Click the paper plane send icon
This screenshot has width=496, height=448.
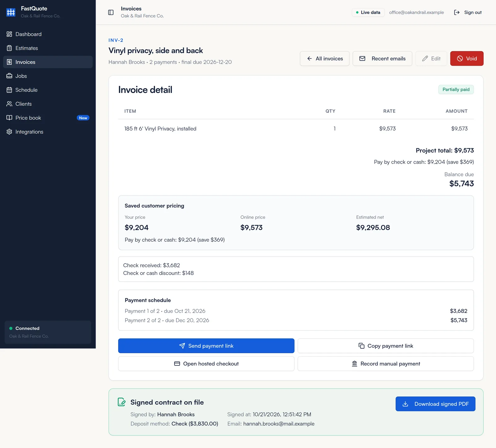182,346
